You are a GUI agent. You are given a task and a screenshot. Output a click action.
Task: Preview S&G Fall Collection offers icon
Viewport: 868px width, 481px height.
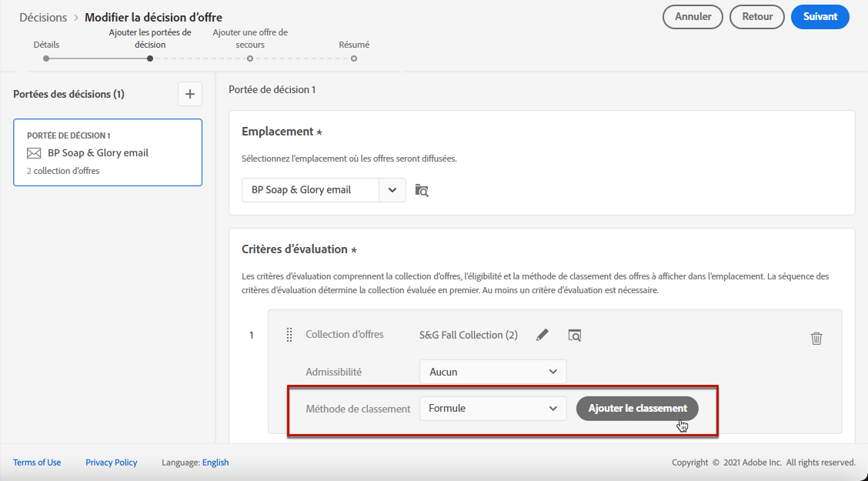[575, 335]
